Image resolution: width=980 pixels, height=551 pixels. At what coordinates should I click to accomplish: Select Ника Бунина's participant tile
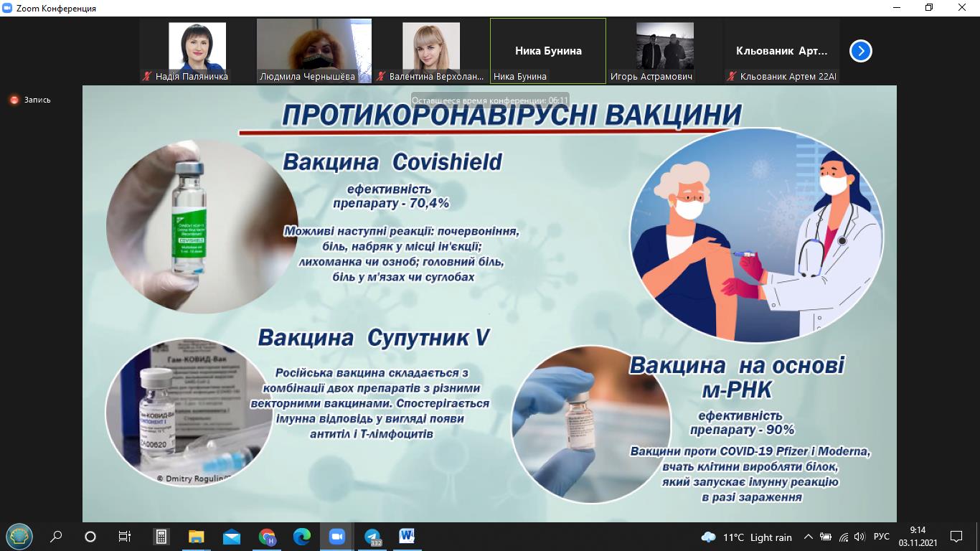click(x=548, y=51)
